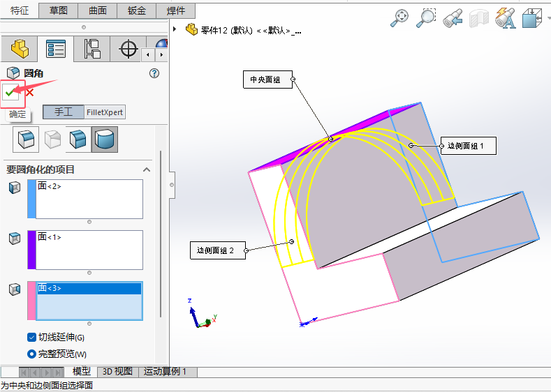Click the Dynamic Annotation Views icon

tap(506, 18)
